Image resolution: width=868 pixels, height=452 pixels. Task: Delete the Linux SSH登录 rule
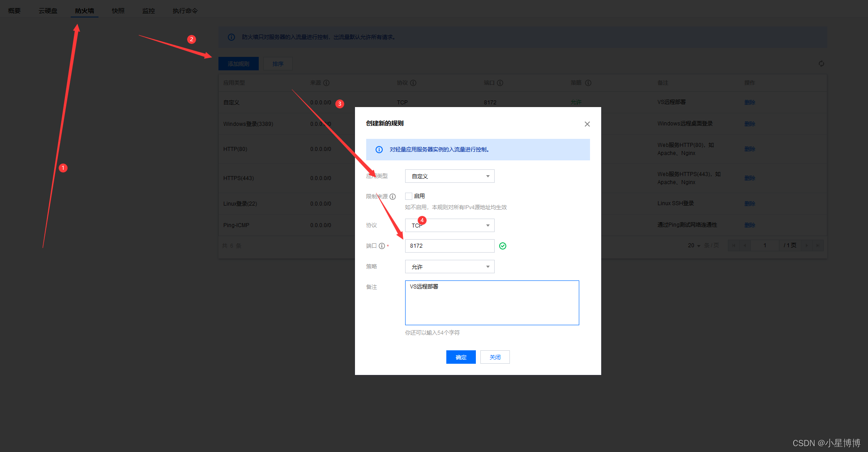pyautogui.click(x=750, y=204)
